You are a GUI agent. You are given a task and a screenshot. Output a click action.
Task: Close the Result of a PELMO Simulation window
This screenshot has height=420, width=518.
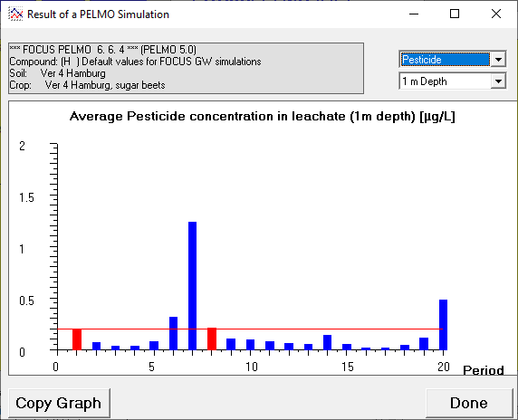[x=496, y=14]
